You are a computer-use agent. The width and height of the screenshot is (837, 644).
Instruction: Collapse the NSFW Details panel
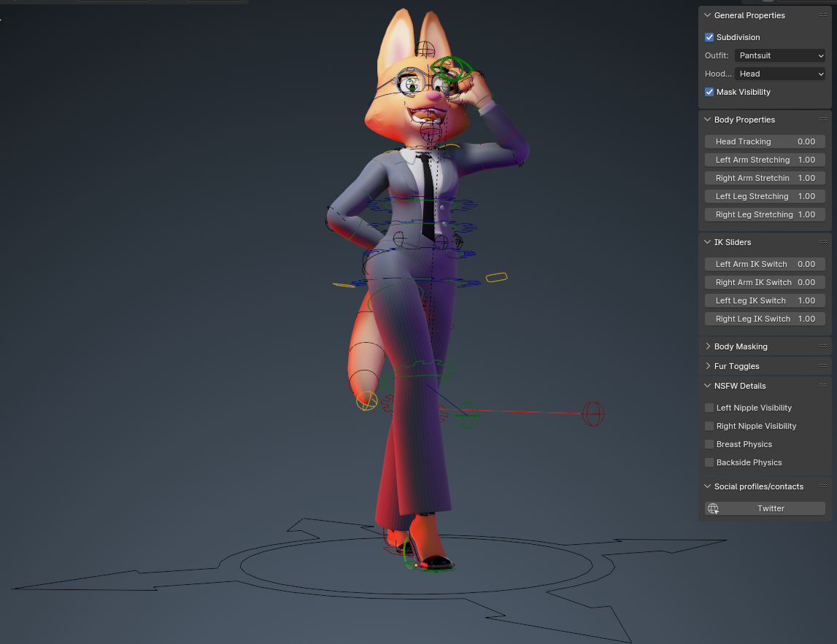(x=707, y=386)
